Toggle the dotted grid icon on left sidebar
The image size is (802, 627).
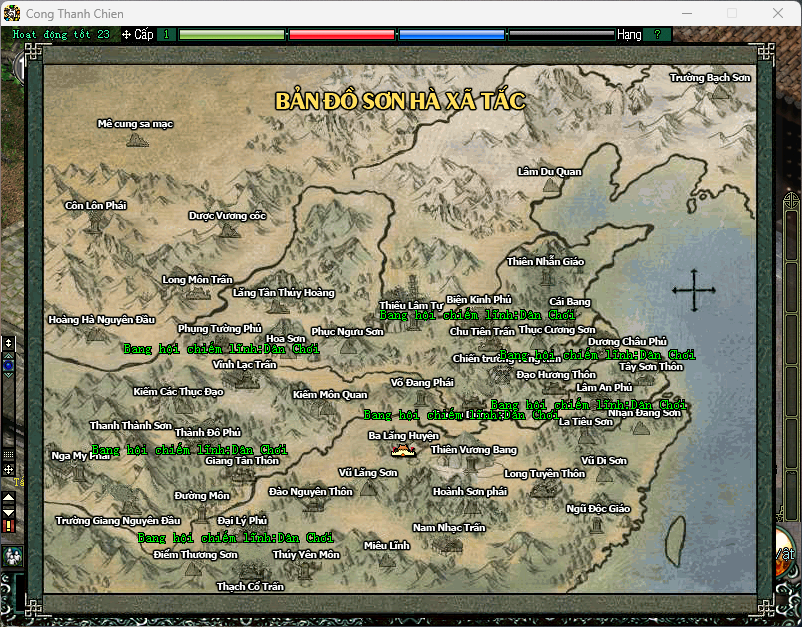coord(9,454)
